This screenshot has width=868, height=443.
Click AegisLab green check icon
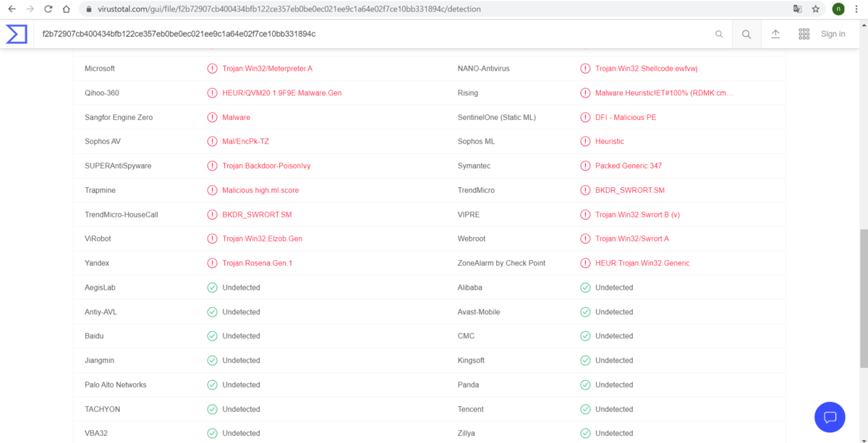212,288
